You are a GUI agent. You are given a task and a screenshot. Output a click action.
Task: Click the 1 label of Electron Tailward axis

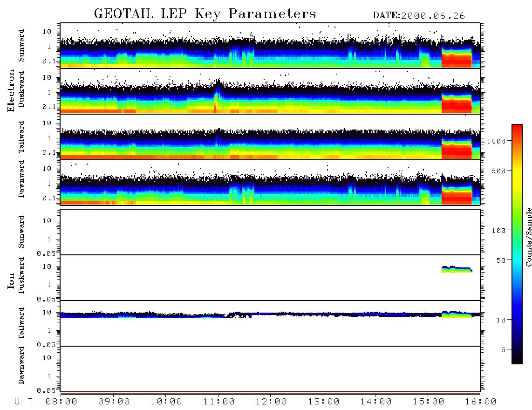(x=49, y=138)
